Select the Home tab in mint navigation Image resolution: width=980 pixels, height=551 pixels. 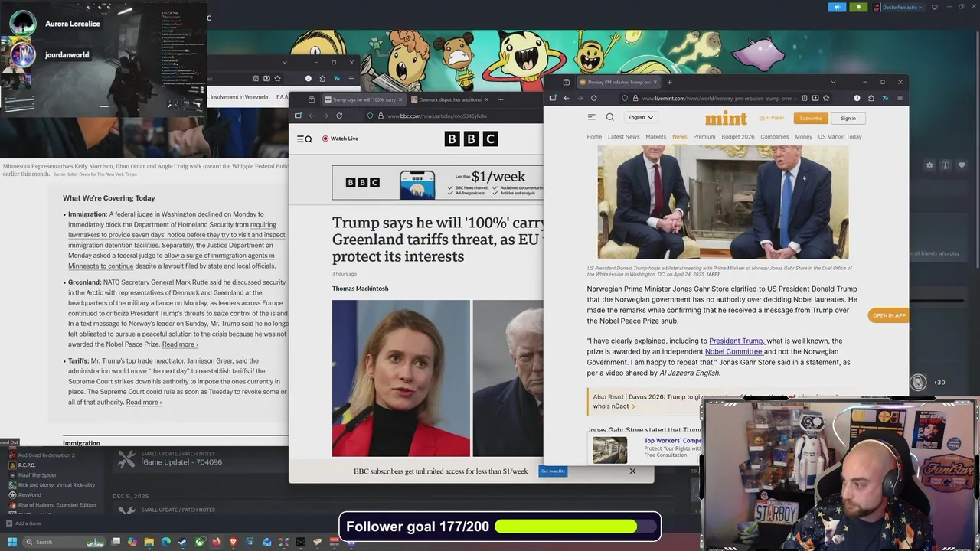(x=594, y=137)
